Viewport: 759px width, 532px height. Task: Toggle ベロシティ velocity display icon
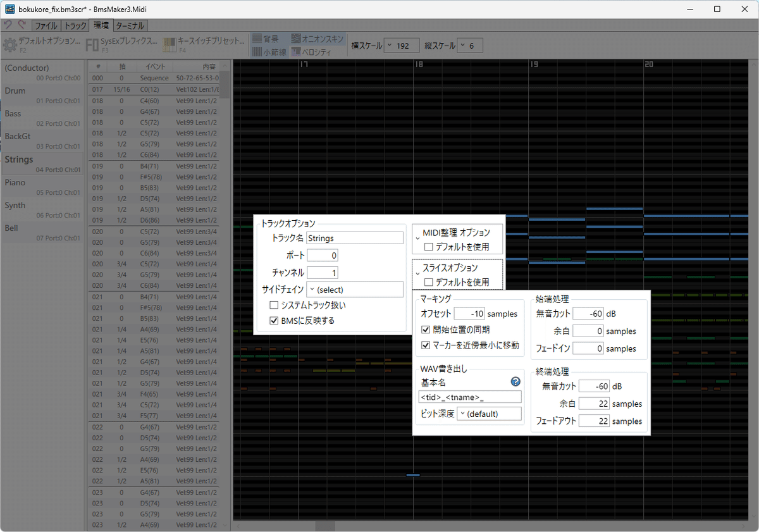296,51
